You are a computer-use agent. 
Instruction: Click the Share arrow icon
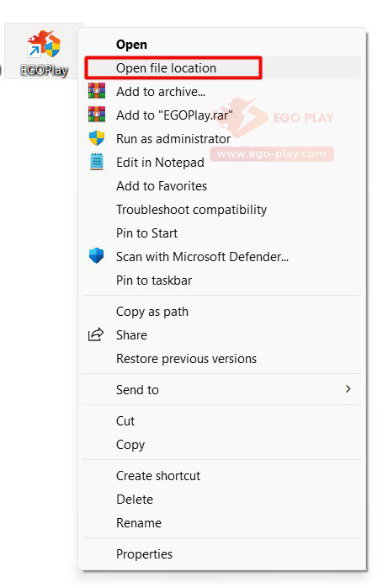click(96, 334)
